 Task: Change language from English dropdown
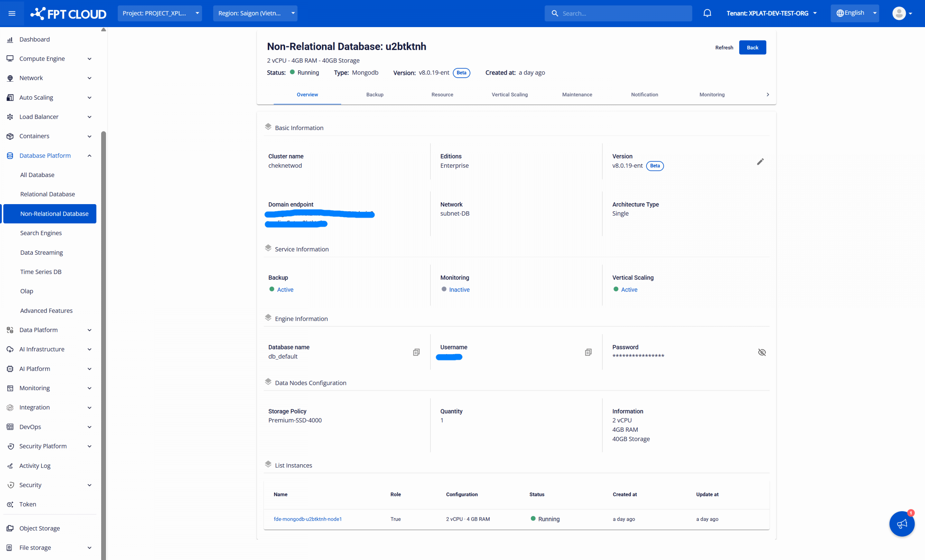click(855, 13)
